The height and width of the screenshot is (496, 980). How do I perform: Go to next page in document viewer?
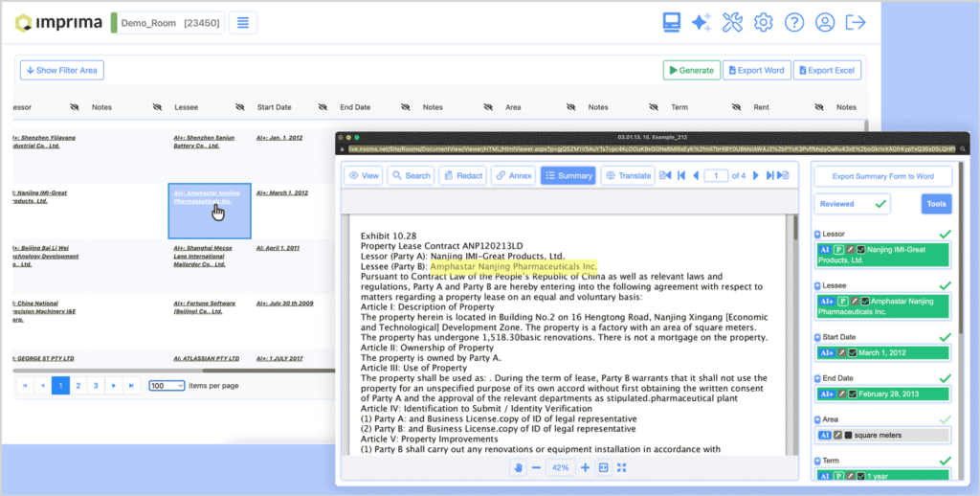(755, 175)
